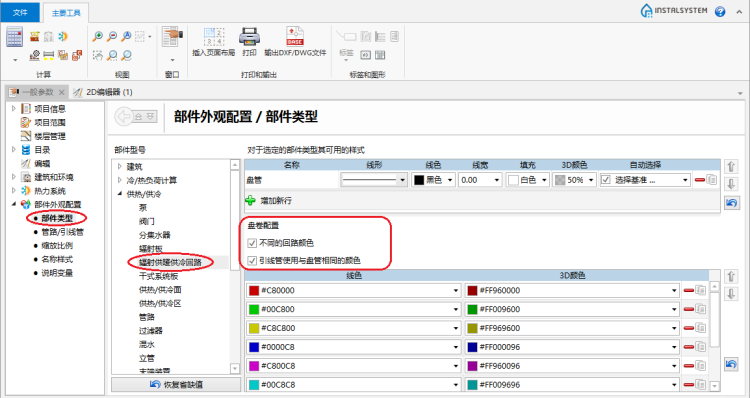
Task: Click the green #00C800 line color swatch
Action: pyautogui.click(x=254, y=309)
